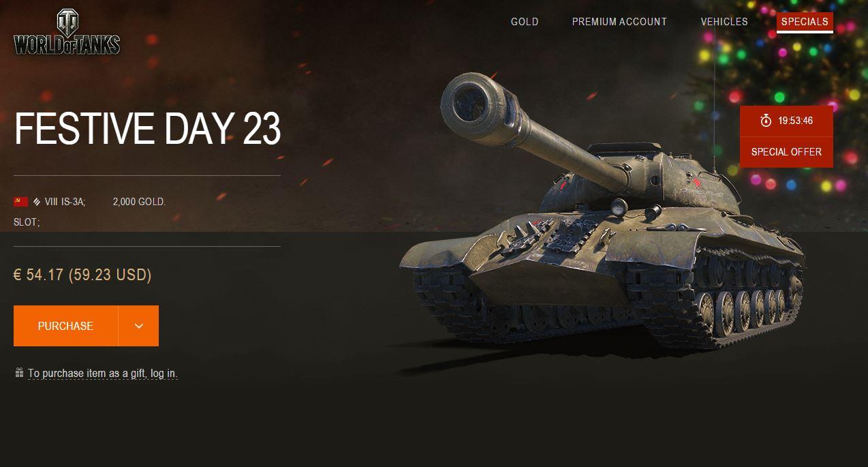
Task: Go to Premium Account section
Action: 619,22
